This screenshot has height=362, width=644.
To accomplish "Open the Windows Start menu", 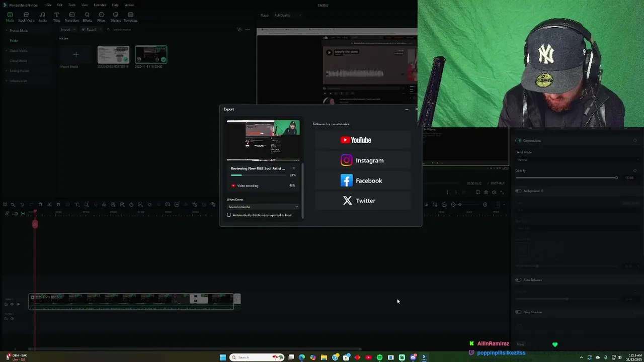I will click(x=223, y=357).
